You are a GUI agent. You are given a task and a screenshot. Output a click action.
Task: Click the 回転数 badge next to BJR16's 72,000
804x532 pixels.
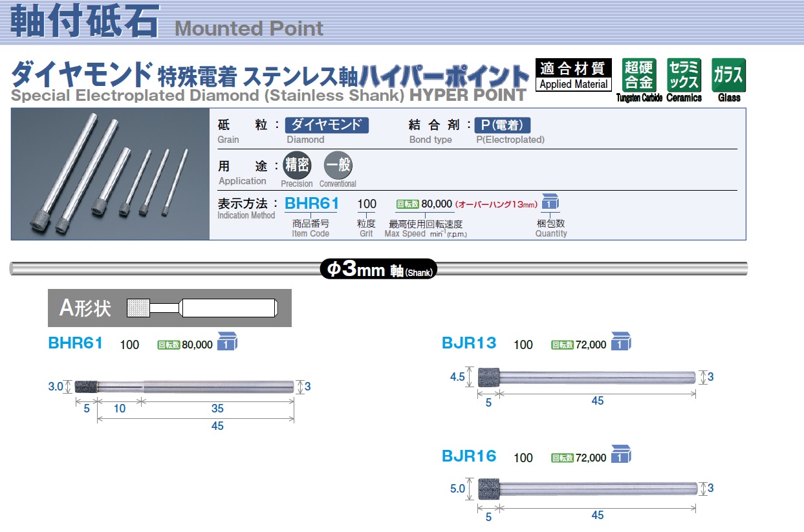562,458
